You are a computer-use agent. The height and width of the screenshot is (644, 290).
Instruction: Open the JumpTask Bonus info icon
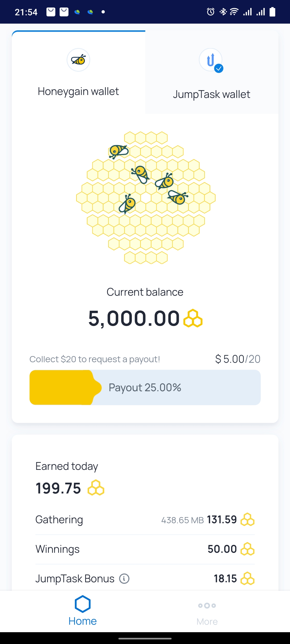click(124, 579)
